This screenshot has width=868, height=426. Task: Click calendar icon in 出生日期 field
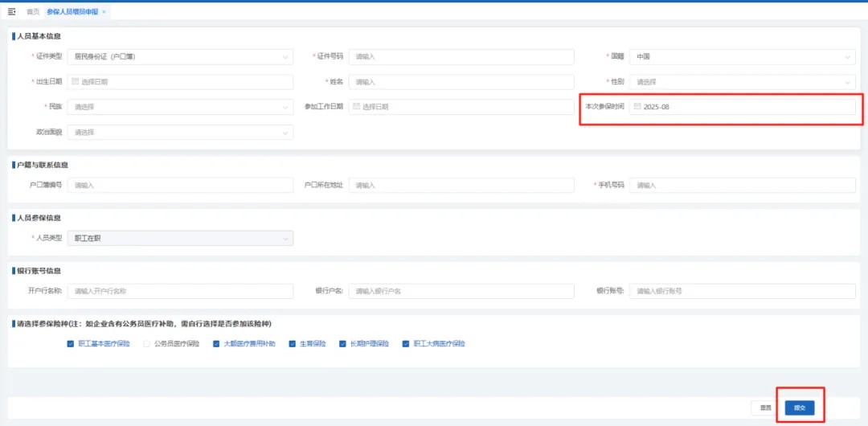tap(76, 82)
